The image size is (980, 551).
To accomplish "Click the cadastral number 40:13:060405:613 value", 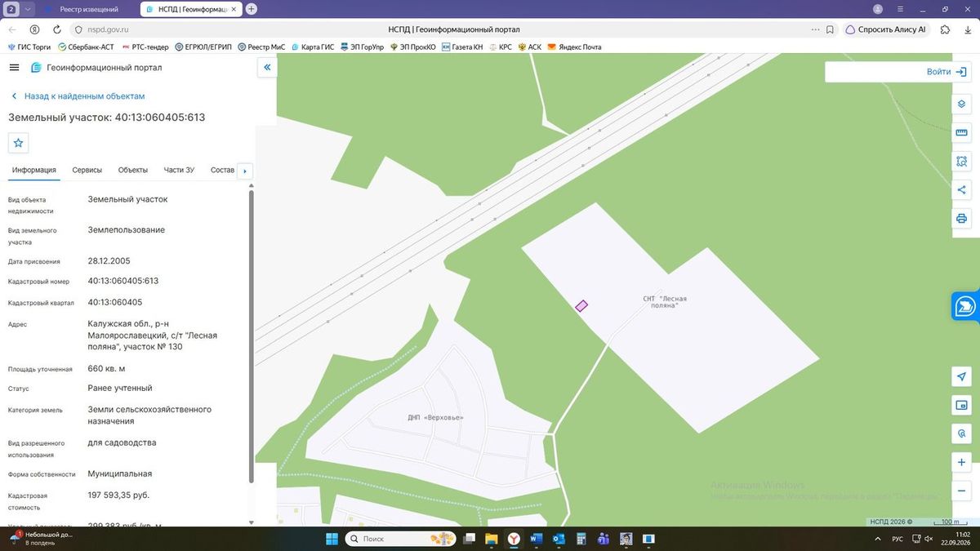I will tap(123, 281).
